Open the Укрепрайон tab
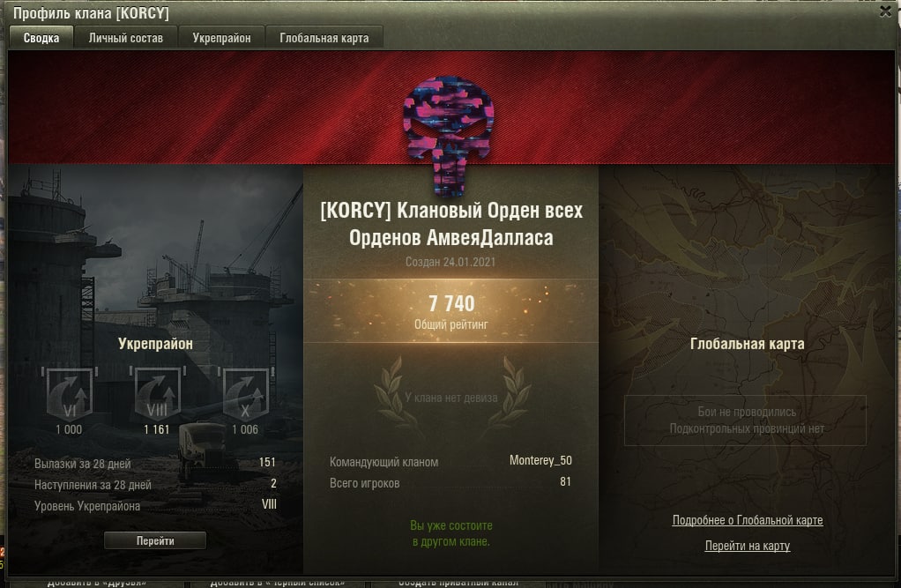Screen dimensions: 901x588 click(x=221, y=38)
